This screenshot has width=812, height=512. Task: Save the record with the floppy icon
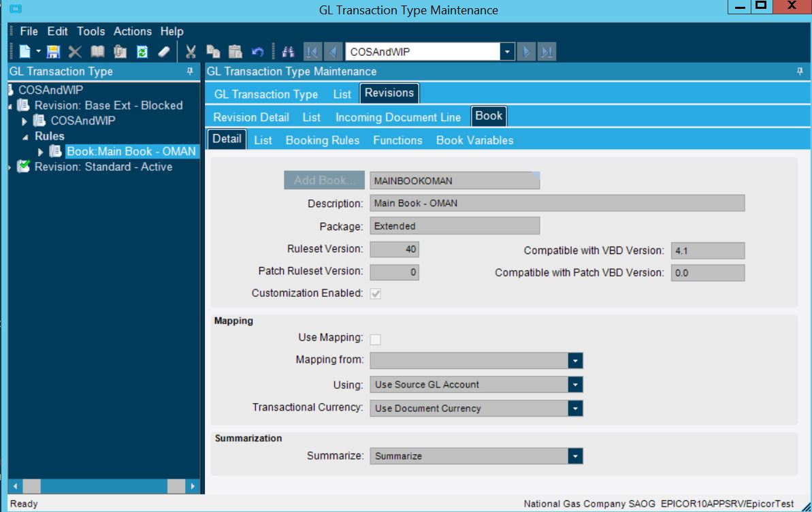pyautogui.click(x=53, y=51)
